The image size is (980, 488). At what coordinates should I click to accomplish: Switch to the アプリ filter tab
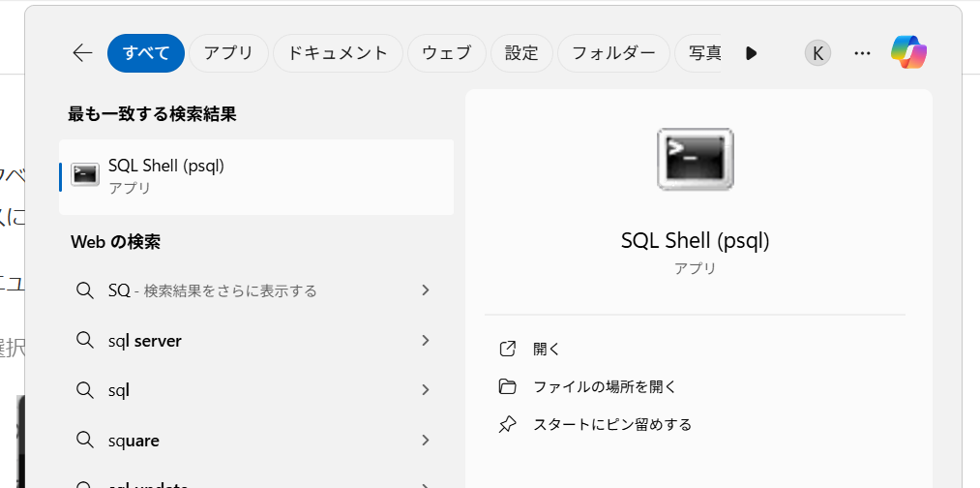(x=228, y=53)
